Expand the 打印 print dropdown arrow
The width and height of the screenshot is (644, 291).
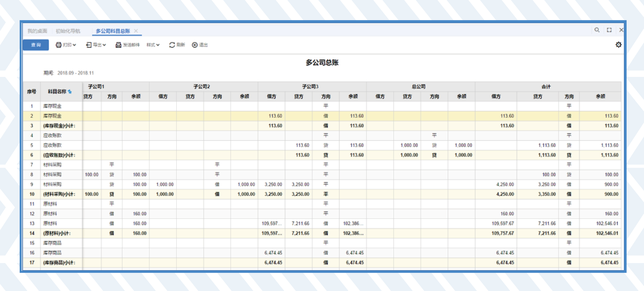click(x=75, y=45)
